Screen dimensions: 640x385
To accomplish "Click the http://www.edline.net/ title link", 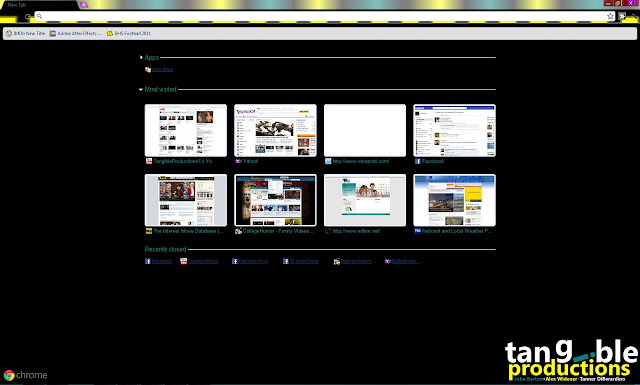I will (356, 231).
